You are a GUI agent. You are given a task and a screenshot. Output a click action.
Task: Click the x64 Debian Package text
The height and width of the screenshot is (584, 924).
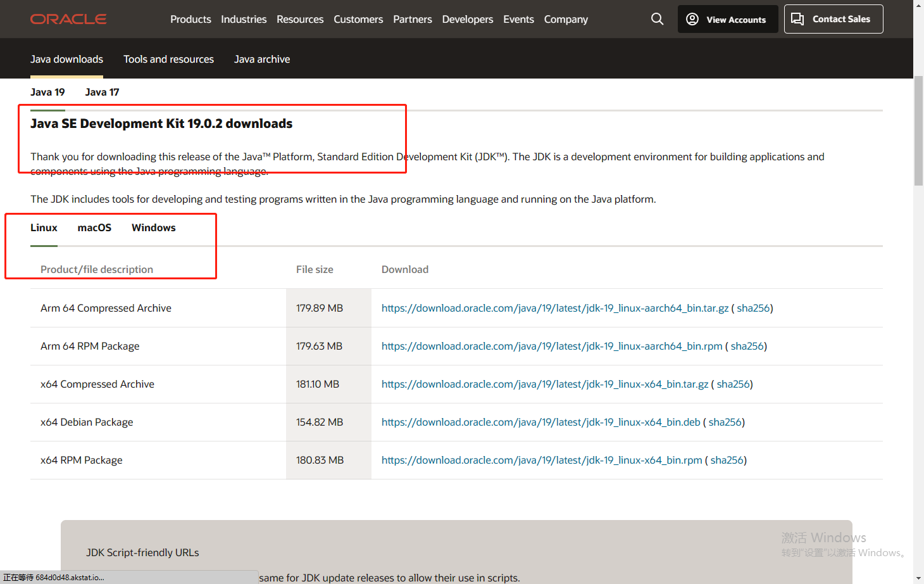(x=87, y=422)
